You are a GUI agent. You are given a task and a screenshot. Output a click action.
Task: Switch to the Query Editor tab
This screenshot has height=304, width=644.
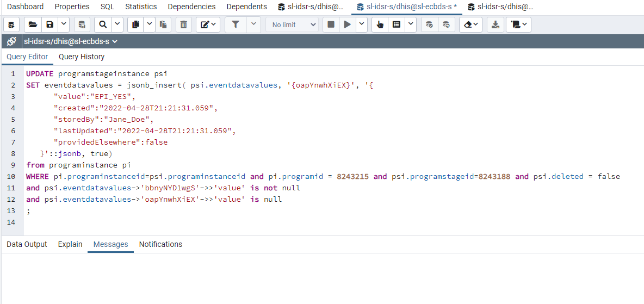pyautogui.click(x=27, y=57)
